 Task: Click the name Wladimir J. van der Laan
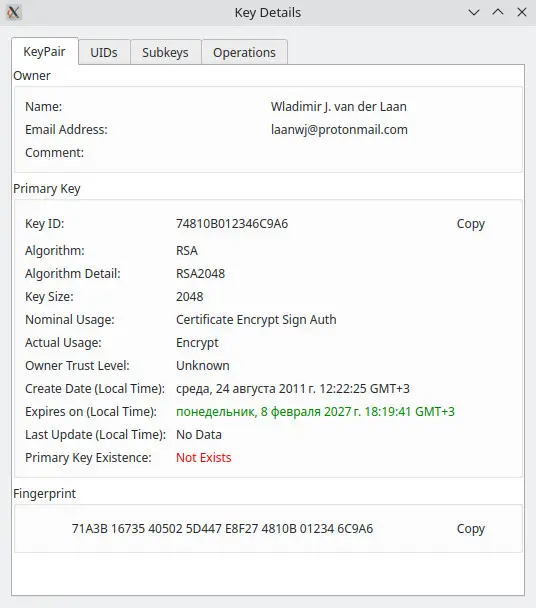(x=339, y=107)
